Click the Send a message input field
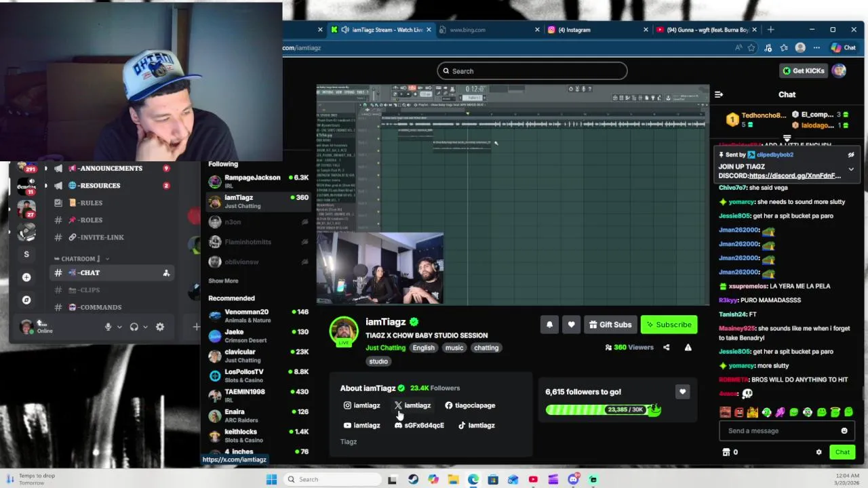 (x=780, y=431)
